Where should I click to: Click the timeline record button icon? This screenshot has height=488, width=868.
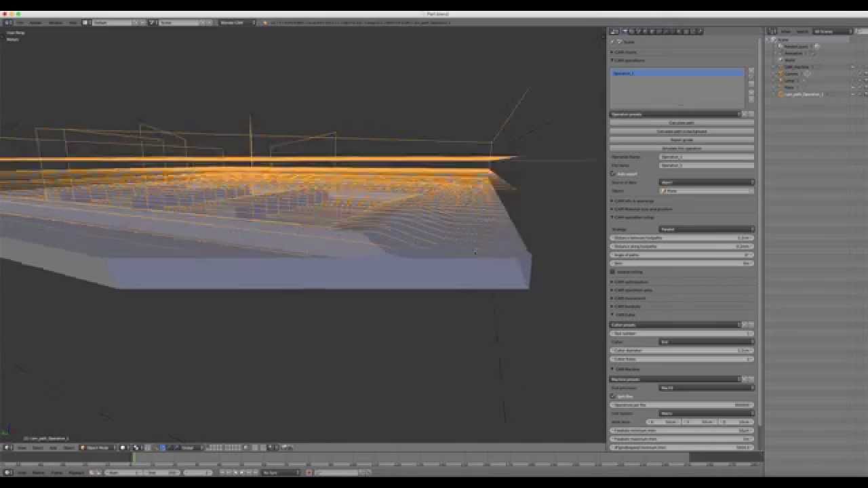(x=309, y=472)
